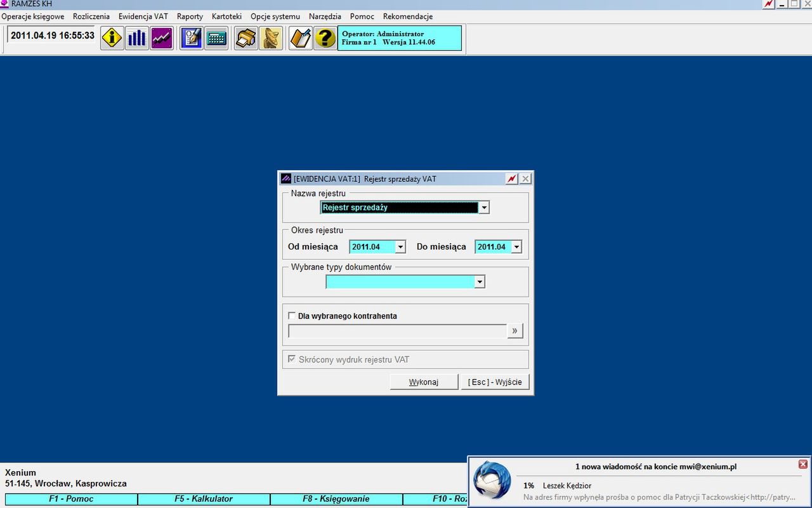Click the 'Wykonaj' button
The width and height of the screenshot is (812, 508).
coord(424,382)
